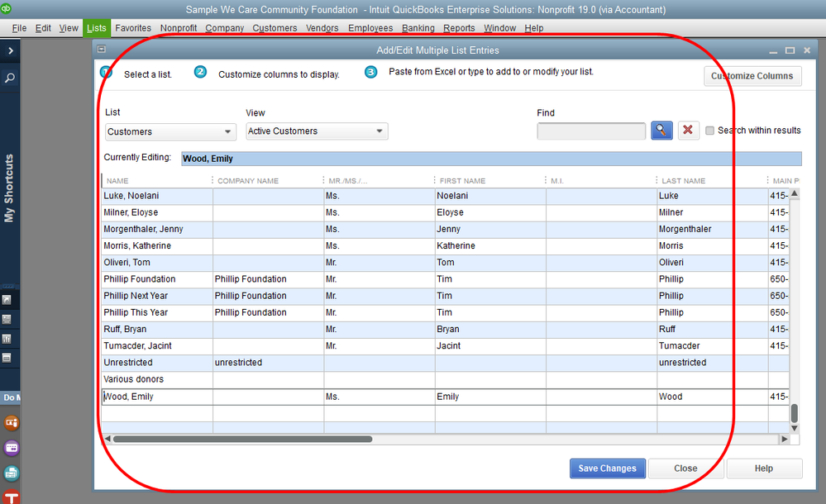This screenshot has width=826, height=504.
Task: Open the Reports menu
Action: 459,28
